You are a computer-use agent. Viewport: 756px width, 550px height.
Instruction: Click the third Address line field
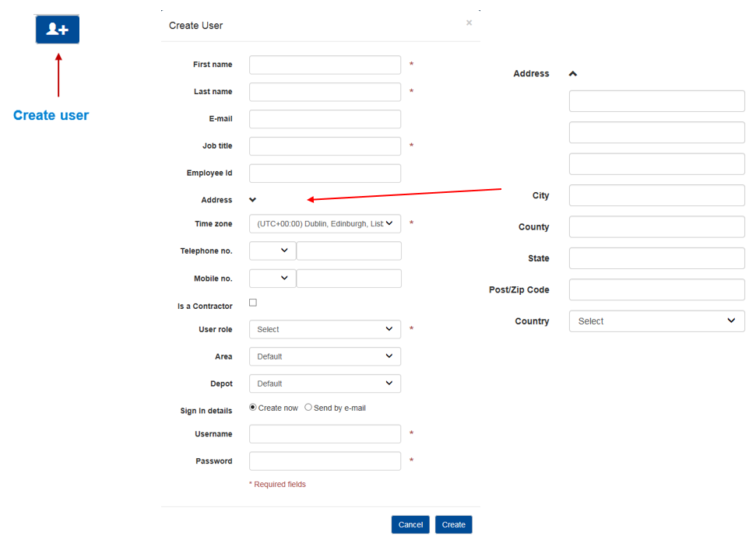656,163
